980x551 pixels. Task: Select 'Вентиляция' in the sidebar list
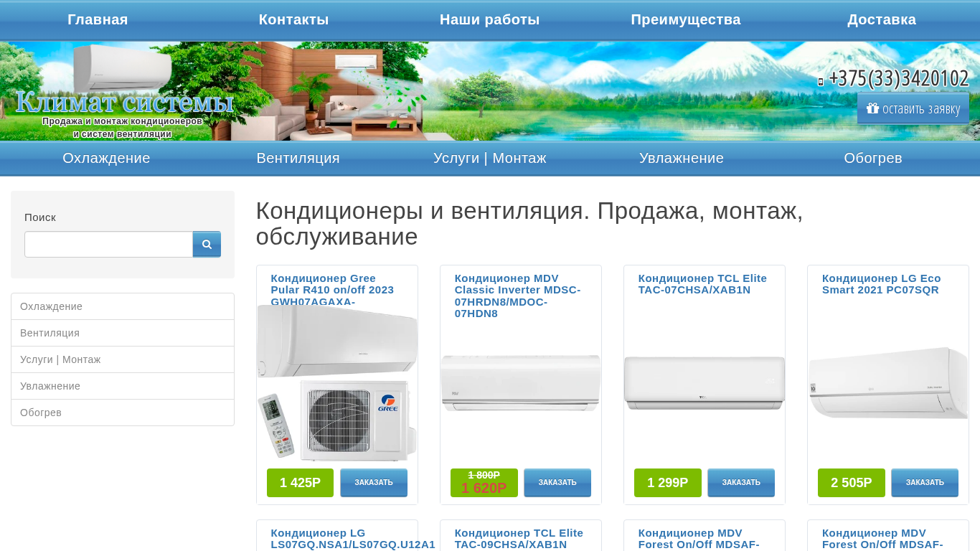click(x=123, y=333)
